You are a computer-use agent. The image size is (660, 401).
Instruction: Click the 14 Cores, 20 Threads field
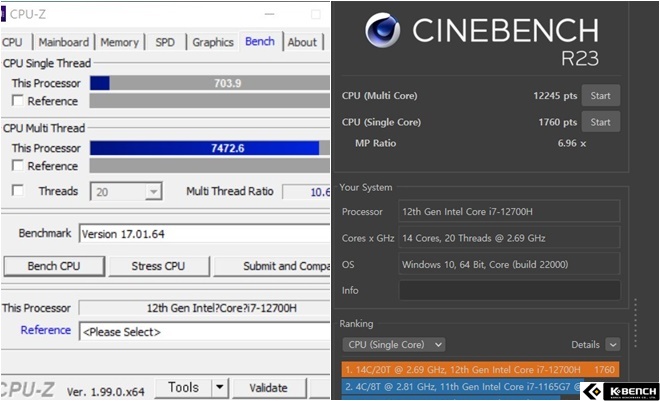pyautogui.click(x=509, y=238)
